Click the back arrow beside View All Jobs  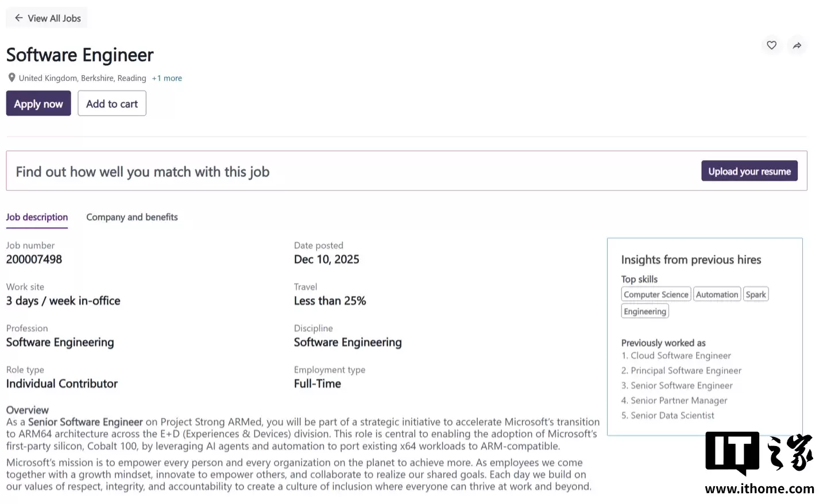click(x=18, y=18)
